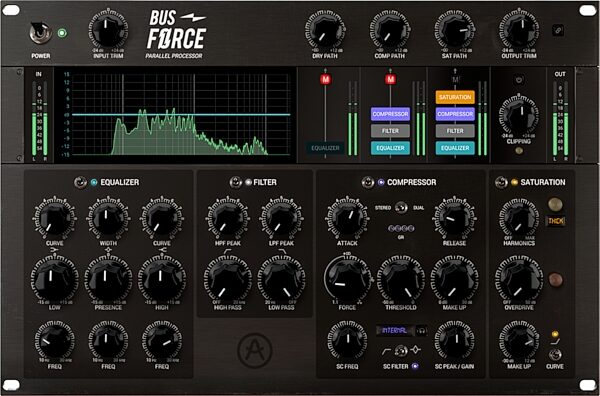Click the GR gain reduction LED row

(x=401, y=228)
